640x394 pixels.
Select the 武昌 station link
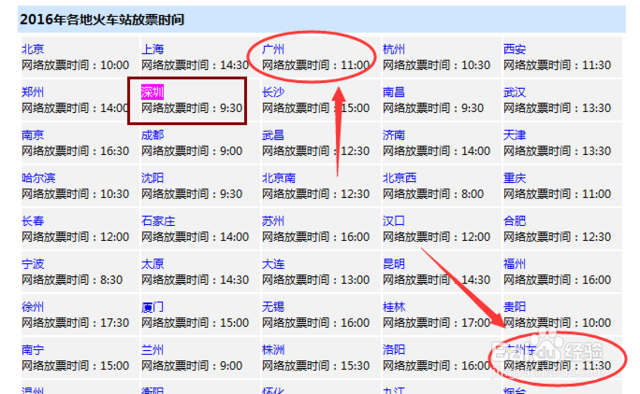pos(273,135)
